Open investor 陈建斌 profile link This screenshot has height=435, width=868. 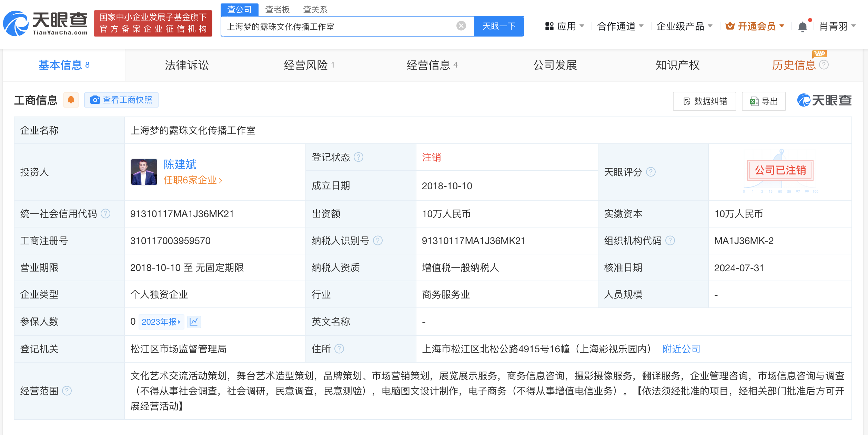coord(180,164)
